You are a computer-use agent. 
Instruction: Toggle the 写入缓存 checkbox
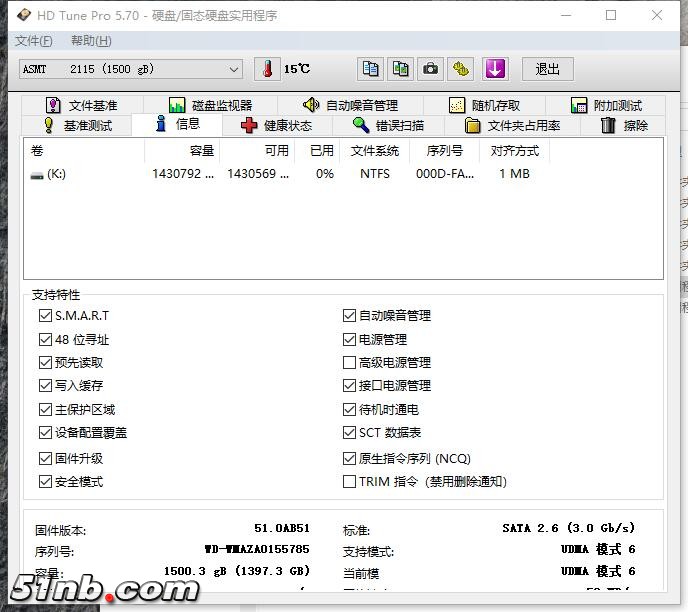45,386
